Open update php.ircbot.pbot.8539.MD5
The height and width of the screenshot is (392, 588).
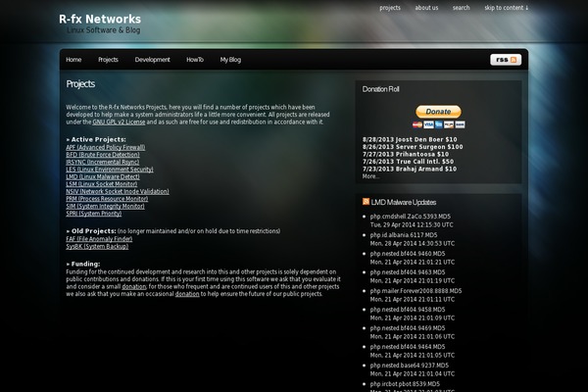(x=405, y=384)
